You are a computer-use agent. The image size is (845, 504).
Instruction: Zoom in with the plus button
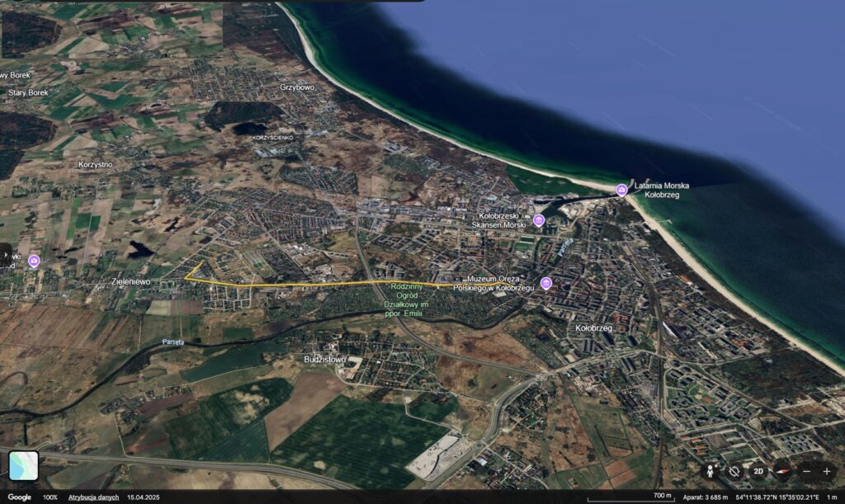coord(827,471)
